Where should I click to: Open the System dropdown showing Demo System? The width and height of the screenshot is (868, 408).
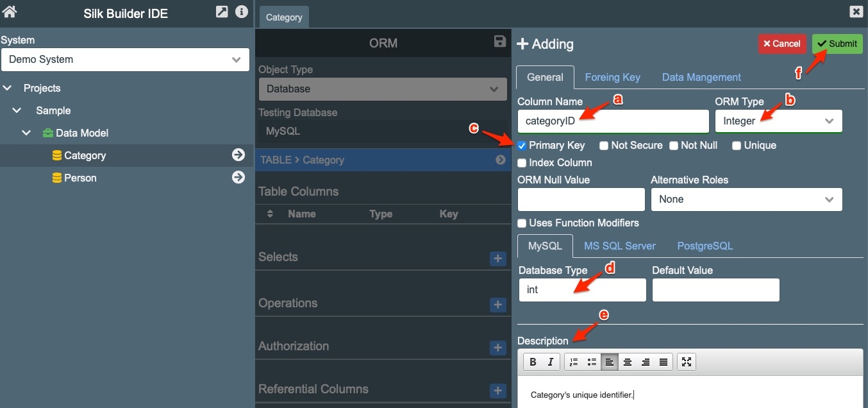point(125,60)
